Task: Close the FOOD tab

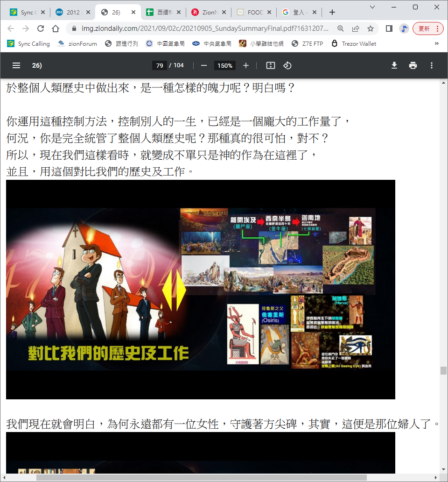Action: 269,12
